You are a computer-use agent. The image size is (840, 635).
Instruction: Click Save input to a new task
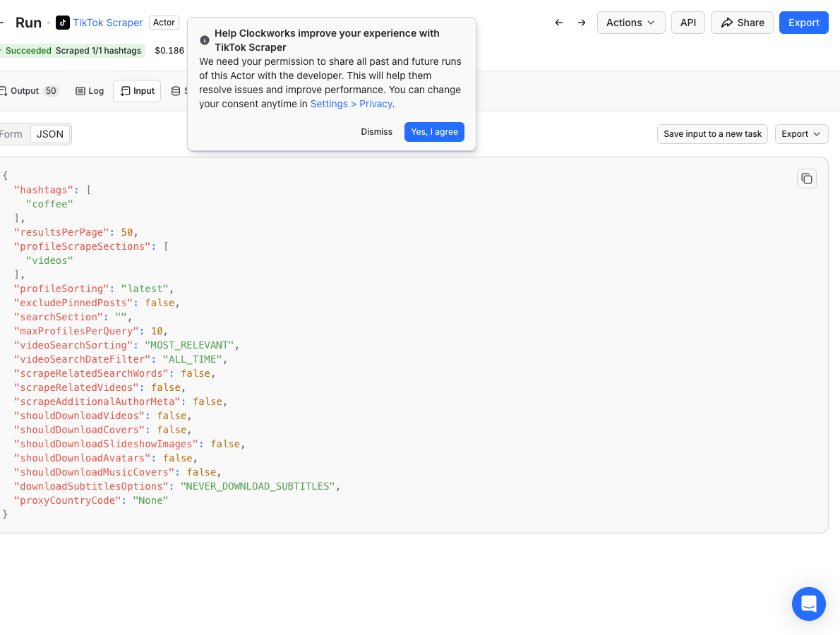click(712, 134)
